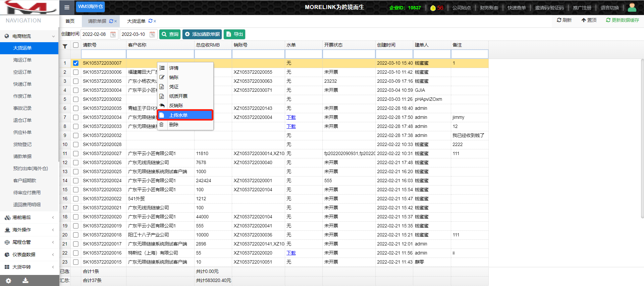Check the box for row SK1053722030004

(76, 90)
